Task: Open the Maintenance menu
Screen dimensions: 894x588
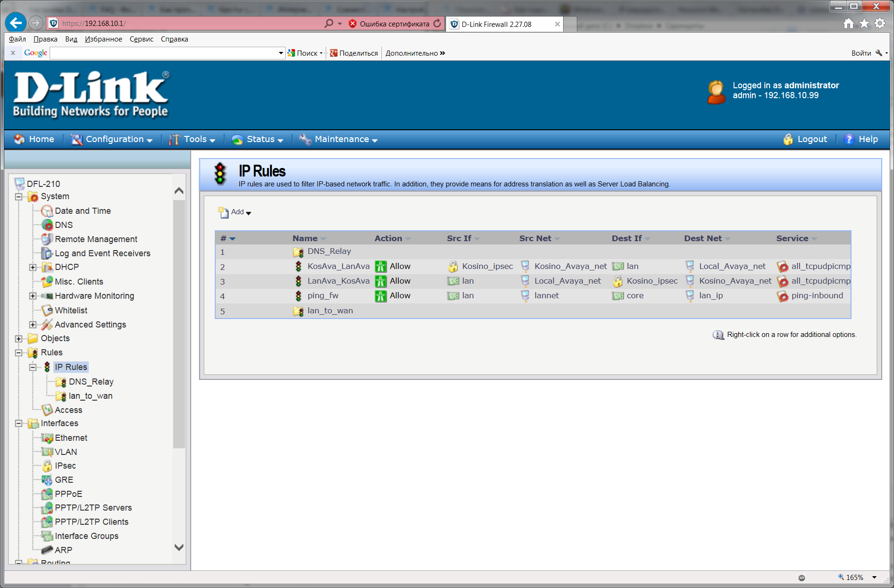Action: coord(339,139)
